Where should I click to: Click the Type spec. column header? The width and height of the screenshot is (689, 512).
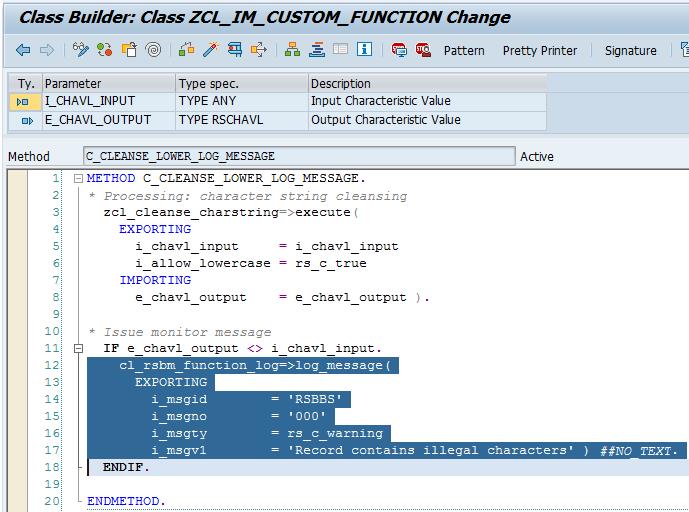click(x=240, y=83)
